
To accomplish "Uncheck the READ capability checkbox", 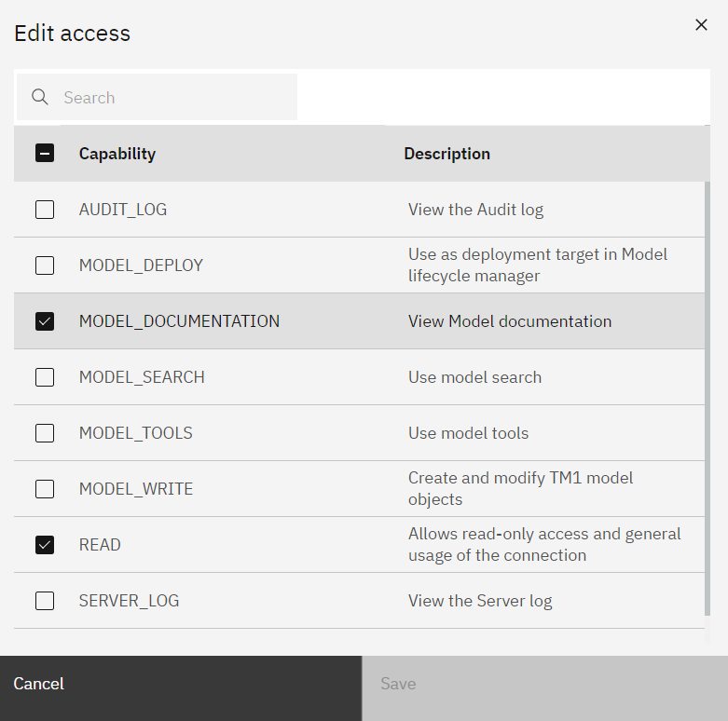I will point(45,545).
